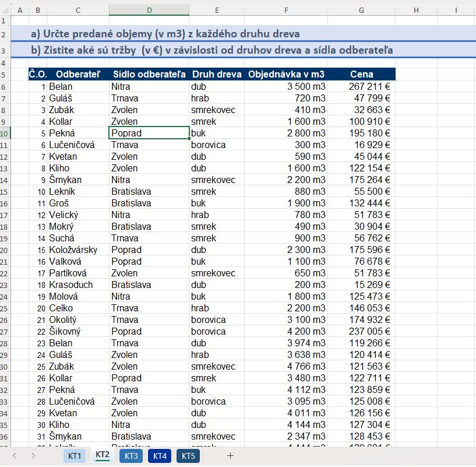
Task: Select all cells via corner triangle
Action: 5,10
